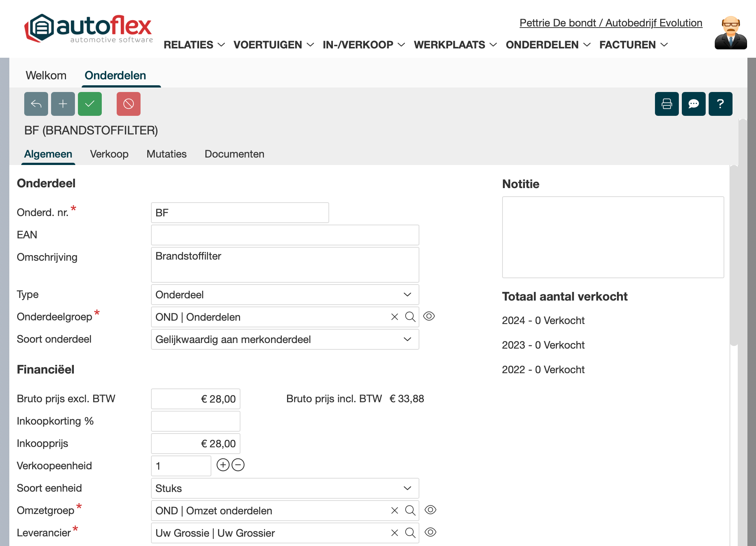This screenshot has height=546, width=756.
Task: Click into the EAN input field
Action: tap(285, 235)
